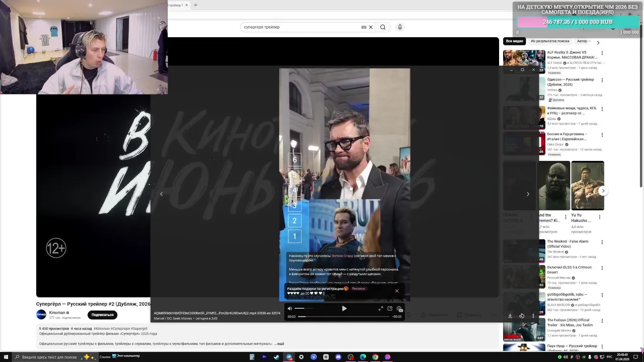Open the Yu Yu Hakusho short thumbnail
The height and width of the screenshot is (362, 644).
point(587,186)
